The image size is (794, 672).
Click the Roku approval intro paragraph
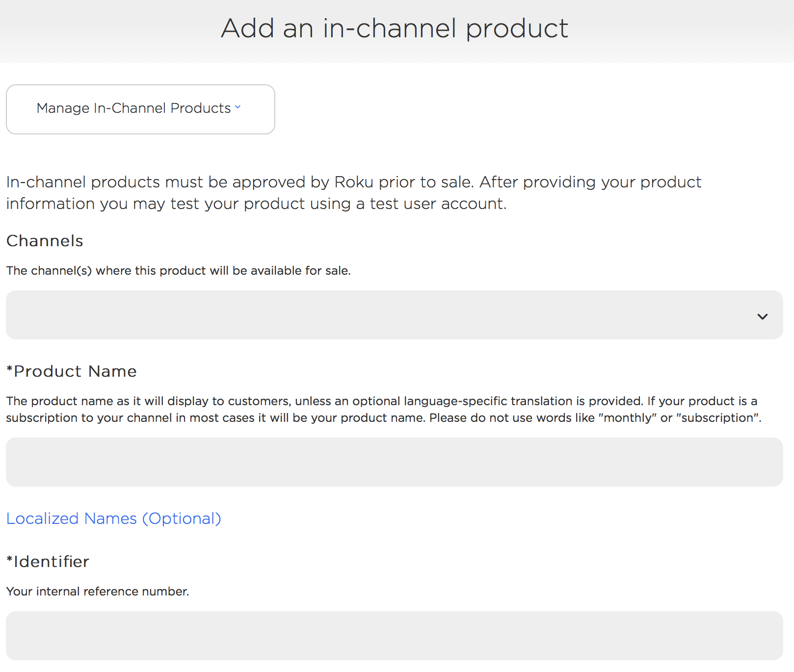point(354,193)
